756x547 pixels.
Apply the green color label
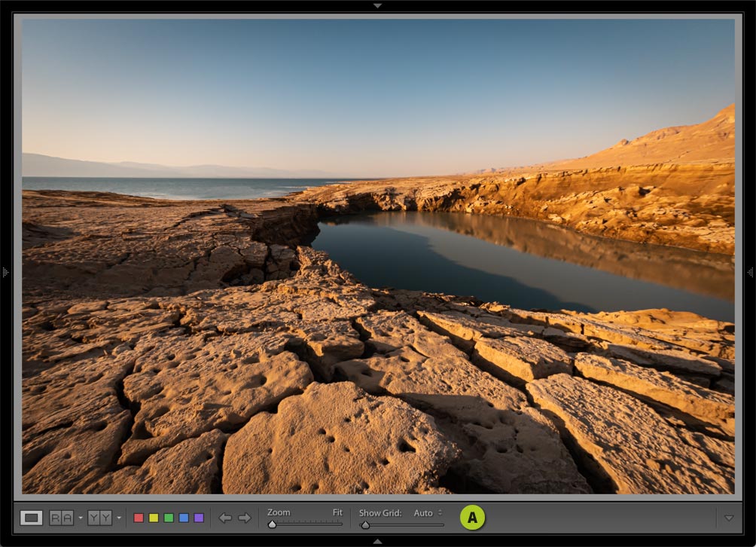pos(169,518)
